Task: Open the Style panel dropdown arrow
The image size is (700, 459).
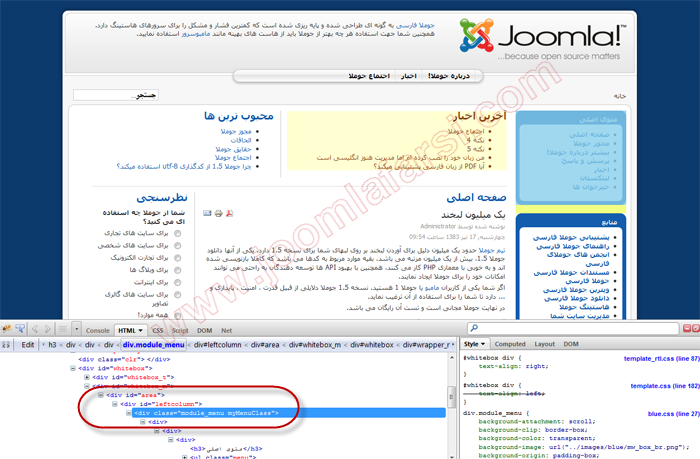Action: (x=483, y=344)
